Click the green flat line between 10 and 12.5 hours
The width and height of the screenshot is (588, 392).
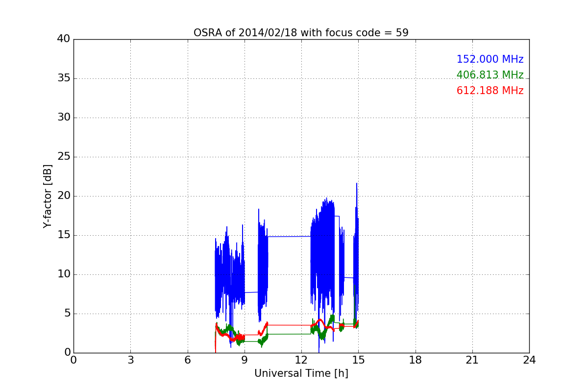289,334
